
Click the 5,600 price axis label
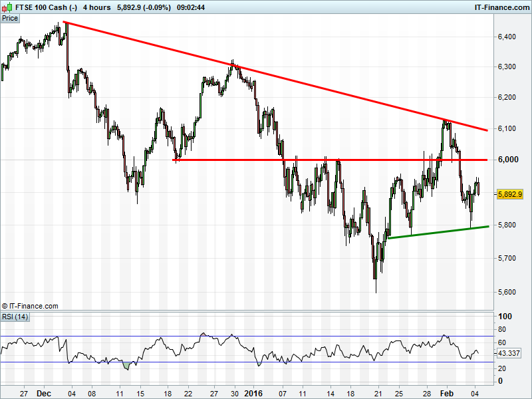pyautogui.click(x=508, y=291)
